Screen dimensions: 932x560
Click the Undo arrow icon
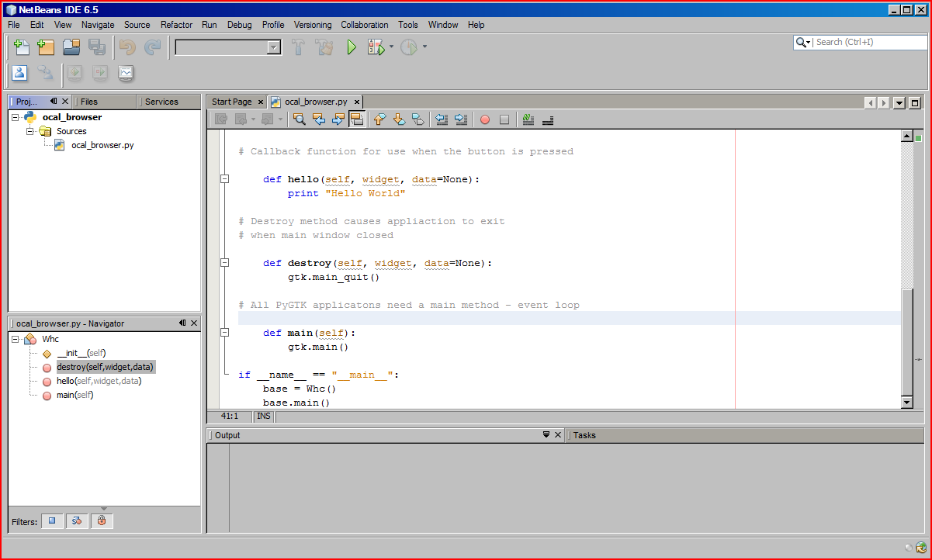tap(127, 47)
